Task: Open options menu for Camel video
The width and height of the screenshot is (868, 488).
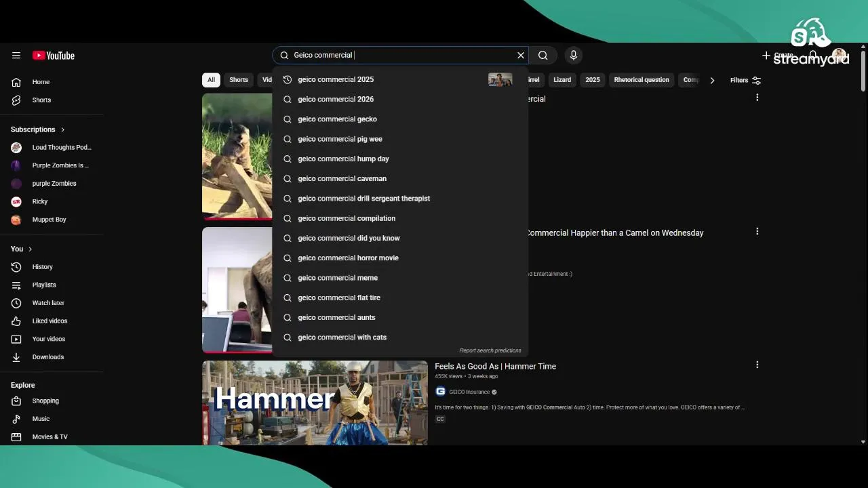Action: pos(757,231)
